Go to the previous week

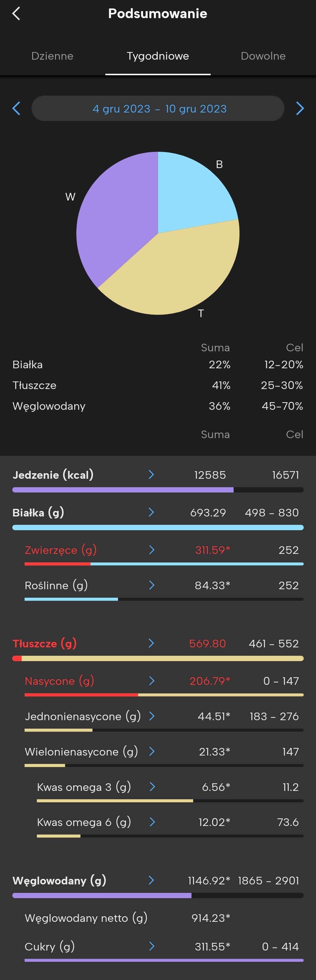click(16, 108)
